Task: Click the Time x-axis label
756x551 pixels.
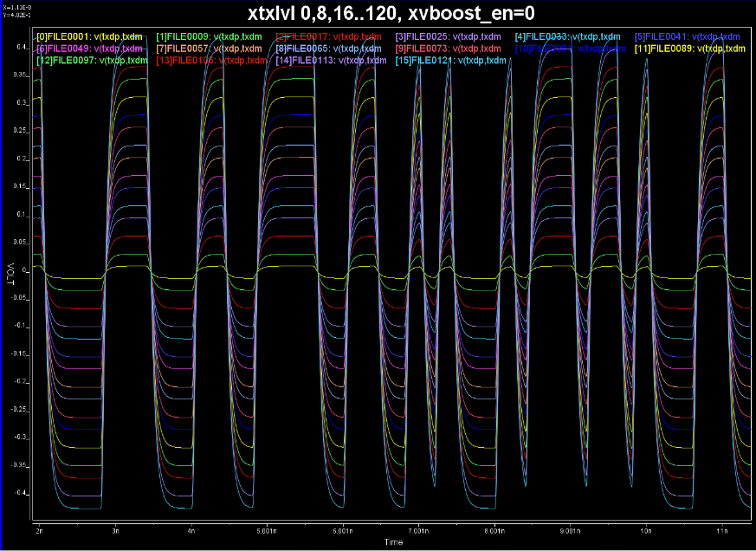Action: point(393,541)
